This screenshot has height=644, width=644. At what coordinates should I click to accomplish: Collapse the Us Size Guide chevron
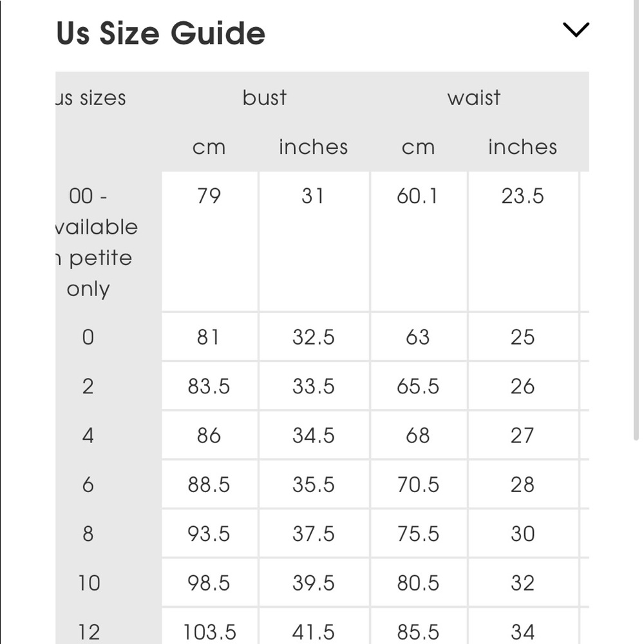[x=575, y=30]
